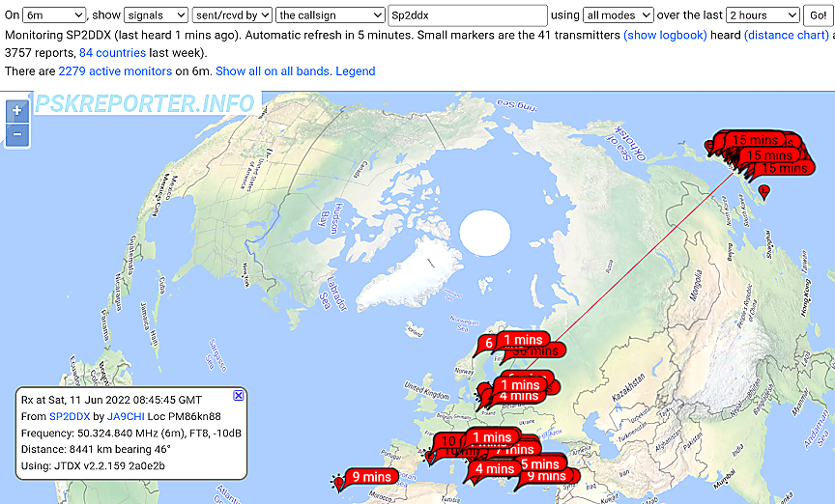The height and width of the screenshot is (504, 835).
Task: Open the 6m band dropdown
Action: 53,15
